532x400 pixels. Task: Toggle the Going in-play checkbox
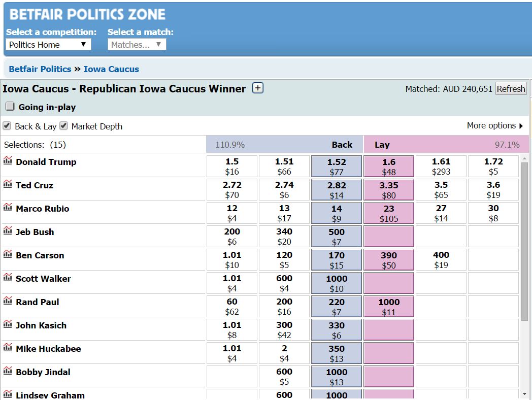[10, 107]
